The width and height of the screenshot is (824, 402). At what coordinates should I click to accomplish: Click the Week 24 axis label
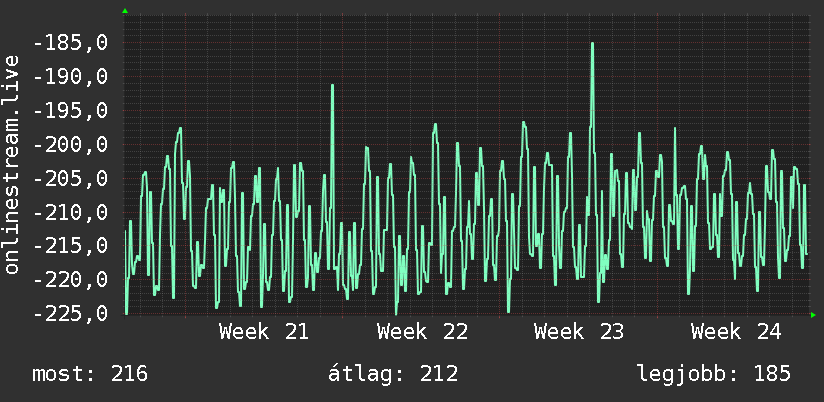click(736, 332)
